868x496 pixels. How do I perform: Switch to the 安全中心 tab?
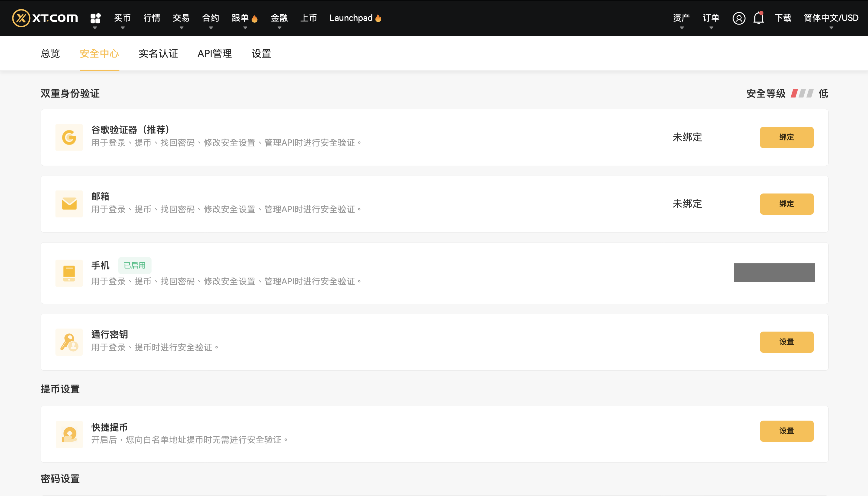pyautogui.click(x=99, y=54)
